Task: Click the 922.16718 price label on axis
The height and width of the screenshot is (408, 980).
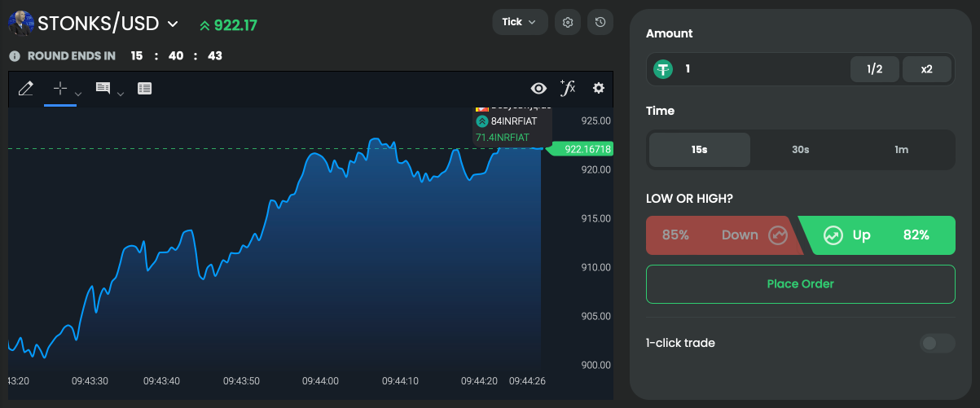Action: 582,149
